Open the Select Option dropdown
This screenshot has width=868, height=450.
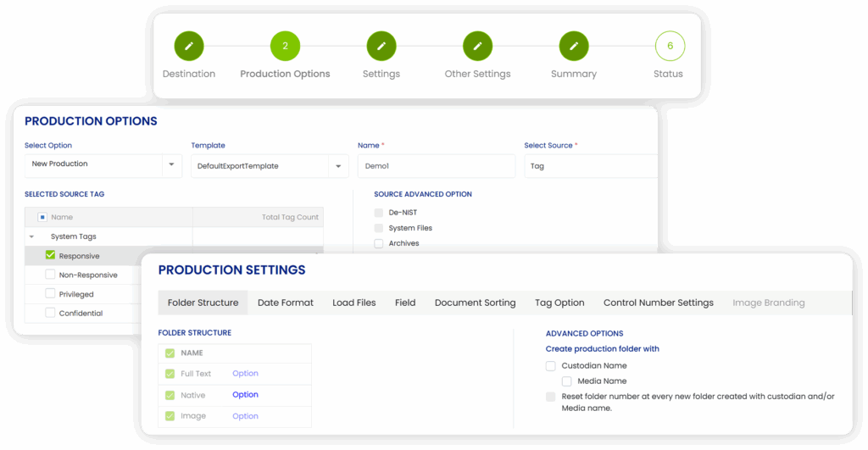(x=171, y=164)
